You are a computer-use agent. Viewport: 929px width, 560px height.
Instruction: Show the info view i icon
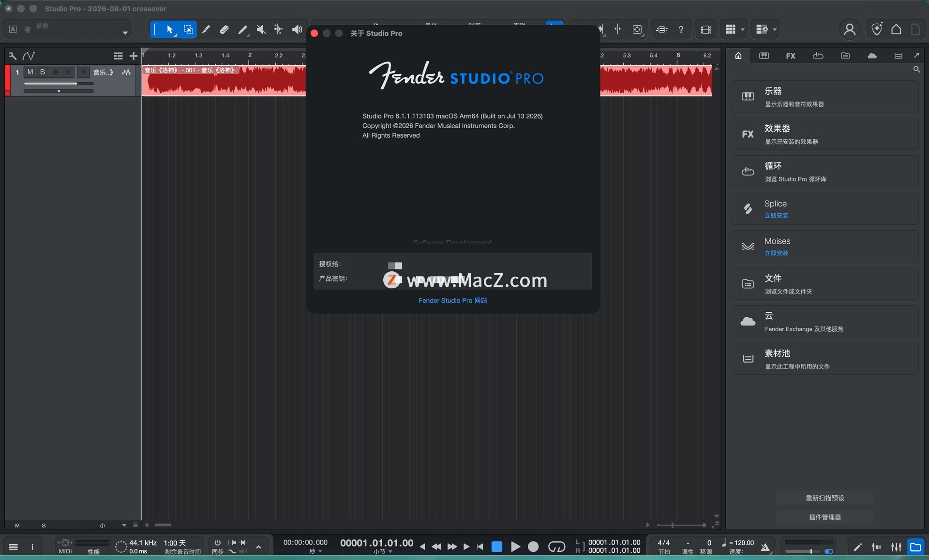point(32,547)
